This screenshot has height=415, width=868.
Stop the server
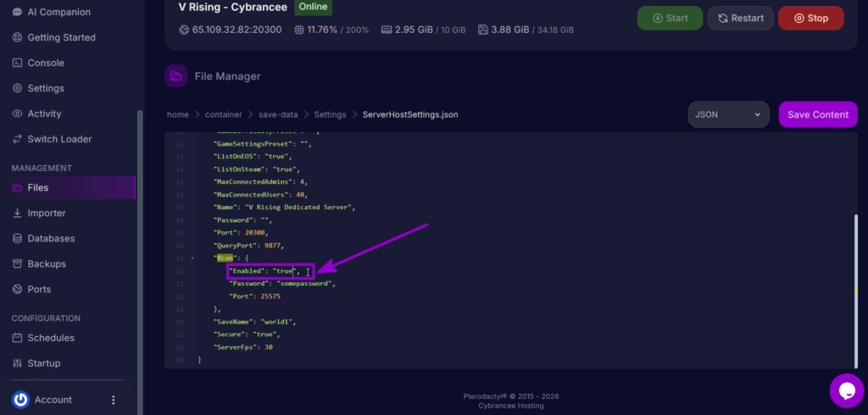pyautogui.click(x=811, y=19)
